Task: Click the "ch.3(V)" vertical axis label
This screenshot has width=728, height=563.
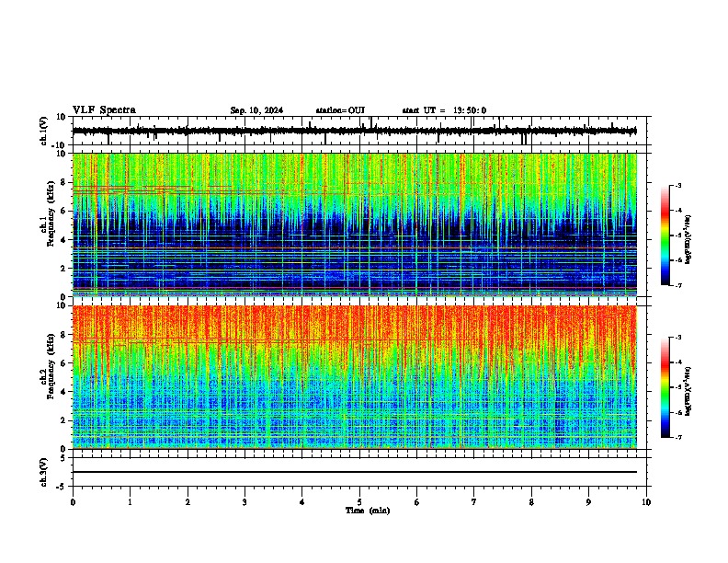Action: 45,472
